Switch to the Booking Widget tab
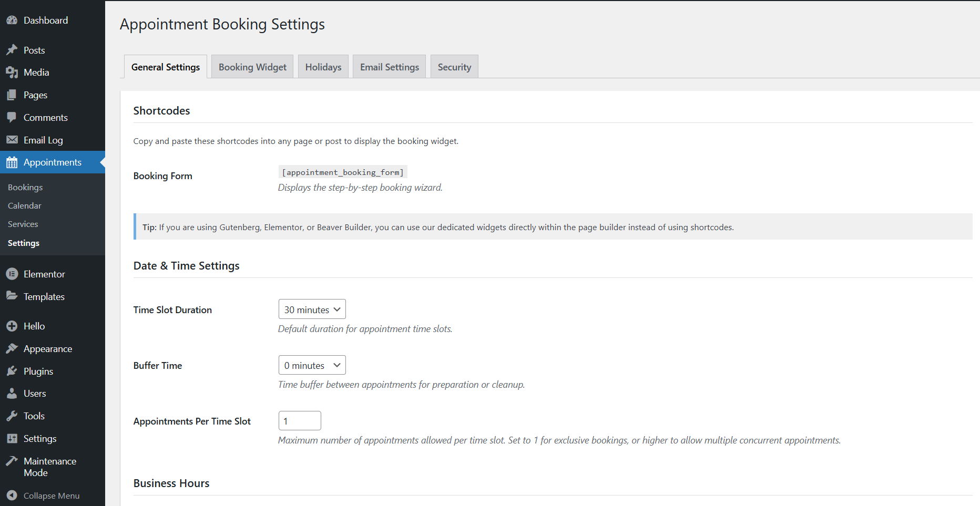The width and height of the screenshot is (980, 506). [252, 67]
